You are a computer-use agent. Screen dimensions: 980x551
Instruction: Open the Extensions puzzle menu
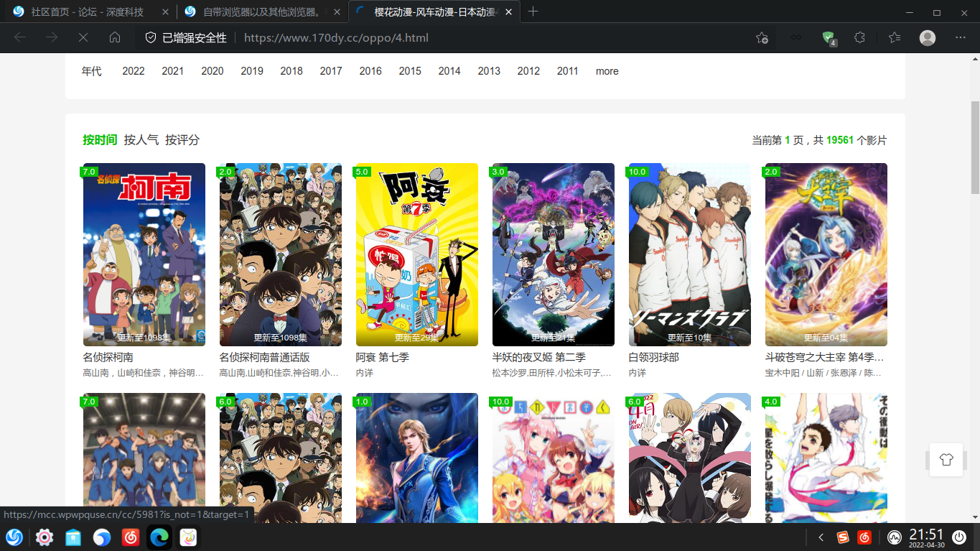tap(860, 38)
